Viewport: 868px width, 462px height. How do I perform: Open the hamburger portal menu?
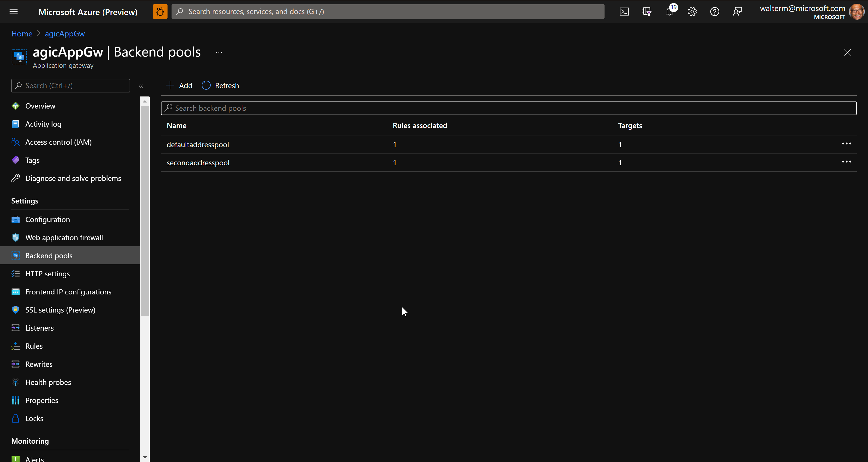click(x=14, y=12)
